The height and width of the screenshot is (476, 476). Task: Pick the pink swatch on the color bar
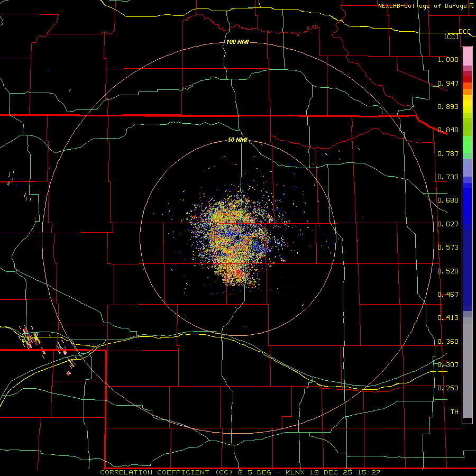(x=467, y=57)
